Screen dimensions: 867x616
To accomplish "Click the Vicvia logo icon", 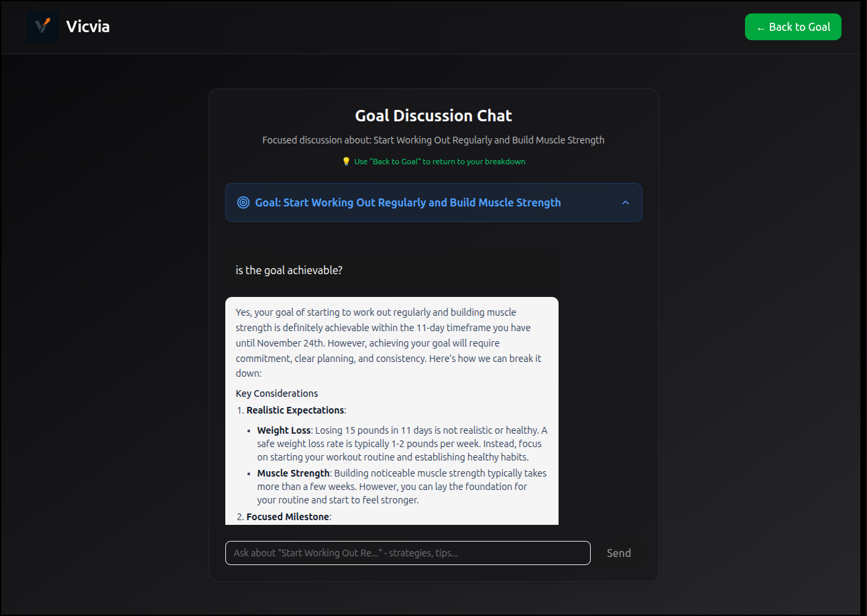I will [x=42, y=27].
